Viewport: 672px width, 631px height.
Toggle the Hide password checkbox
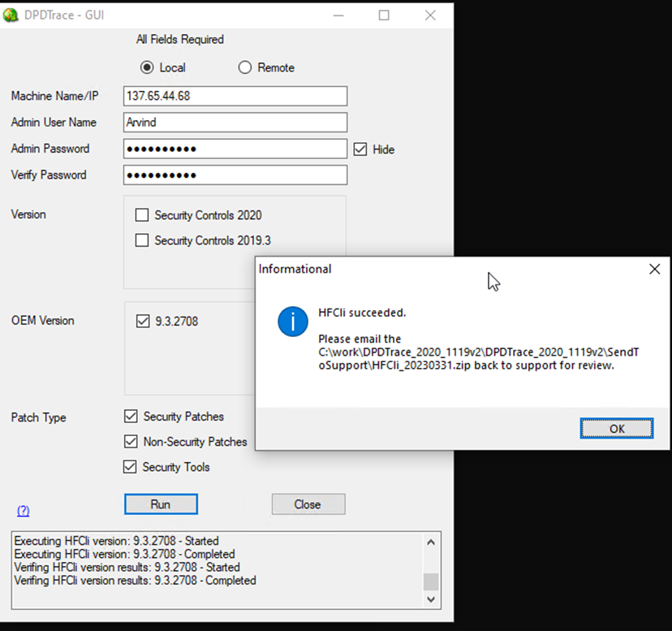[360, 149]
